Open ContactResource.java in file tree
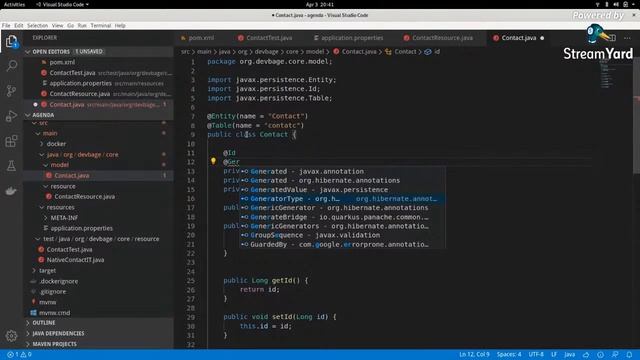The width and height of the screenshot is (640, 360). (84, 197)
